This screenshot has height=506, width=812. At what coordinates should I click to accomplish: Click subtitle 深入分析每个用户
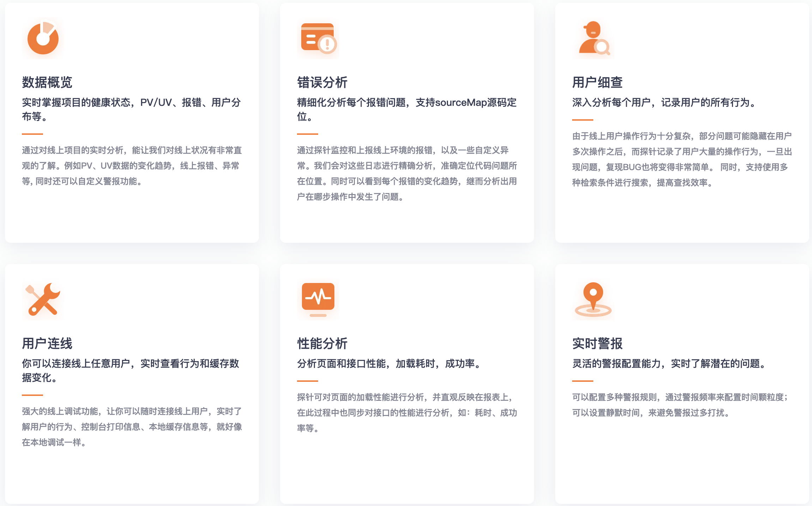coord(665,102)
